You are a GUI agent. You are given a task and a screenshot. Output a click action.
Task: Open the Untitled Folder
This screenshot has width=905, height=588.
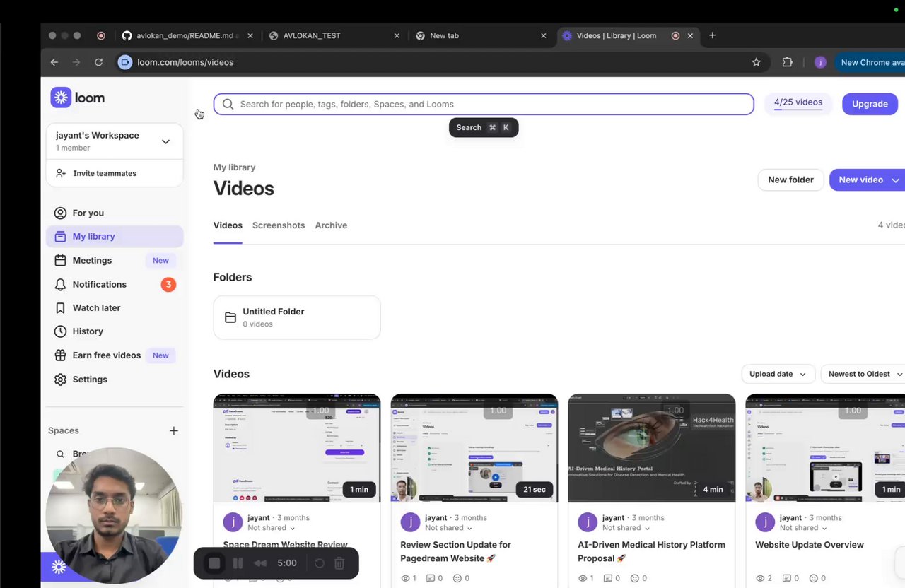tap(297, 317)
